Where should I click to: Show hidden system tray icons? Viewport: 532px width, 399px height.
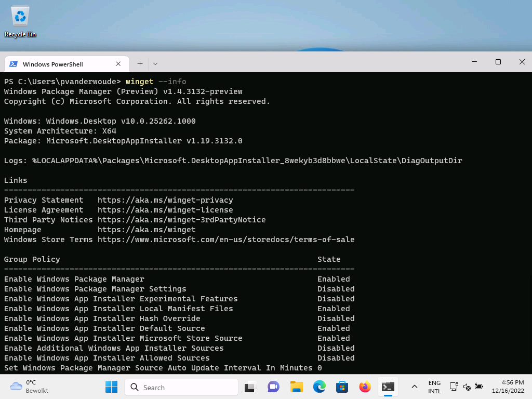pyautogui.click(x=414, y=387)
